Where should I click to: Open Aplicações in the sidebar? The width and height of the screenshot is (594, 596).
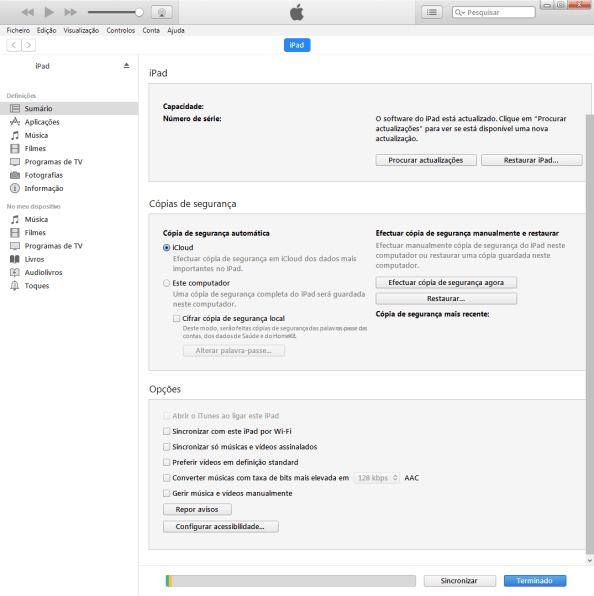coord(42,122)
